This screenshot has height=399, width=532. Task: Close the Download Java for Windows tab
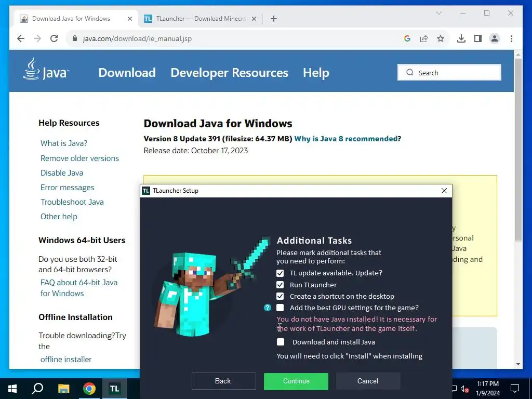[129, 19]
